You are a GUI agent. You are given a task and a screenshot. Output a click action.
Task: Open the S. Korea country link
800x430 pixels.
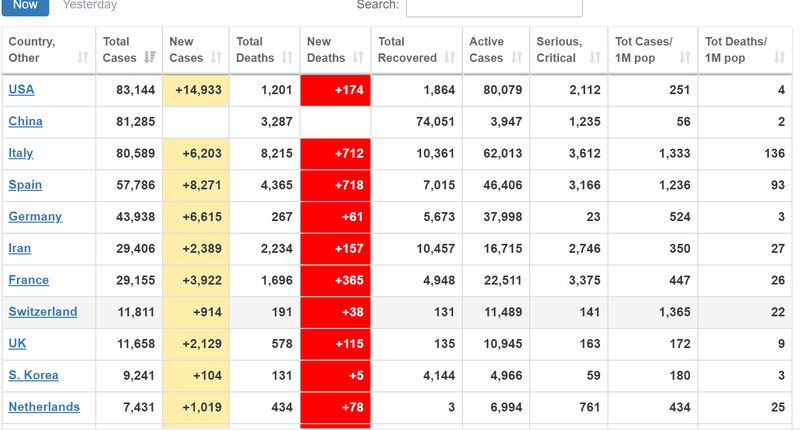click(34, 375)
